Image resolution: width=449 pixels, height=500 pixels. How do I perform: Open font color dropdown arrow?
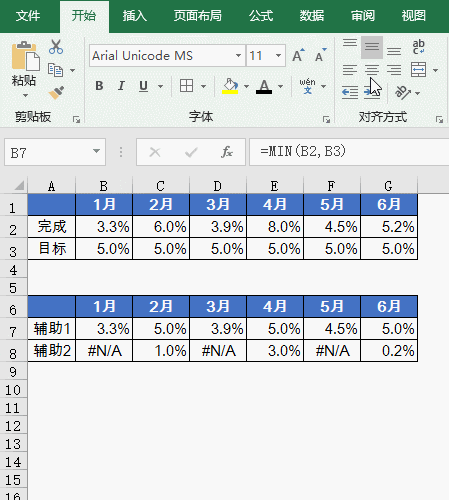click(280, 86)
